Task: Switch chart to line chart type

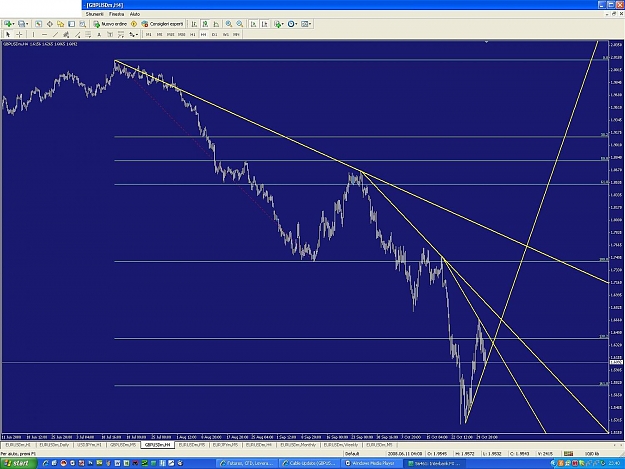Action: 216,24
